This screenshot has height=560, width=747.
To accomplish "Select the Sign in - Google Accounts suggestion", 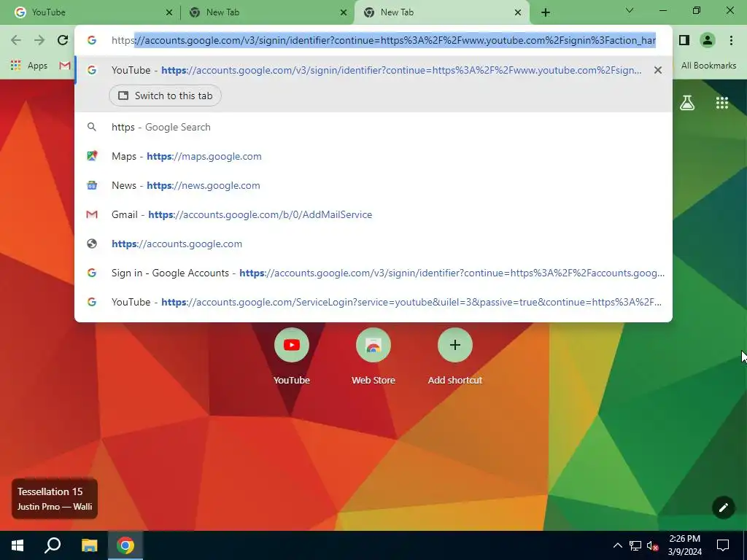I will [x=373, y=273].
